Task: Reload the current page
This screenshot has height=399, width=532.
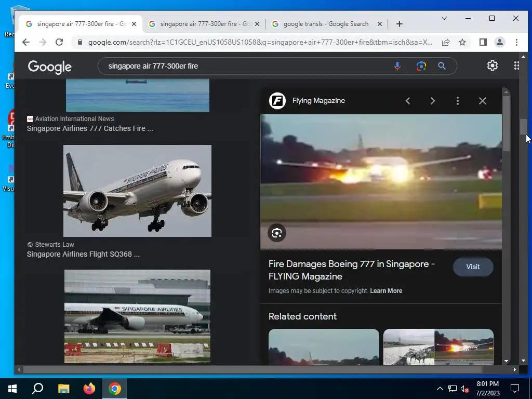Action: (x=59, y=42)
